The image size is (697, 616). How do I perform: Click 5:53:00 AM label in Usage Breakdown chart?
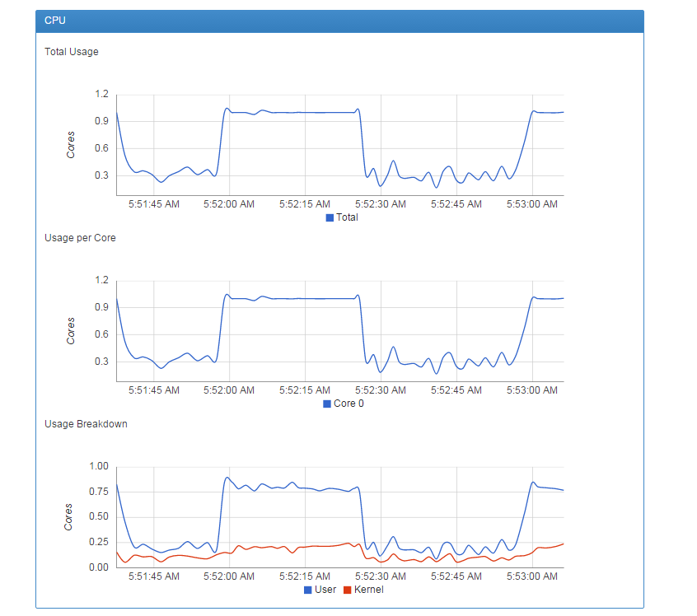point(532,577)
